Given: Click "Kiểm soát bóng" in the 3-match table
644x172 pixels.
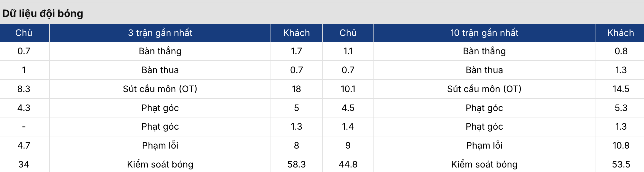Looking at the screenshot, I should (x=160, y=164).
